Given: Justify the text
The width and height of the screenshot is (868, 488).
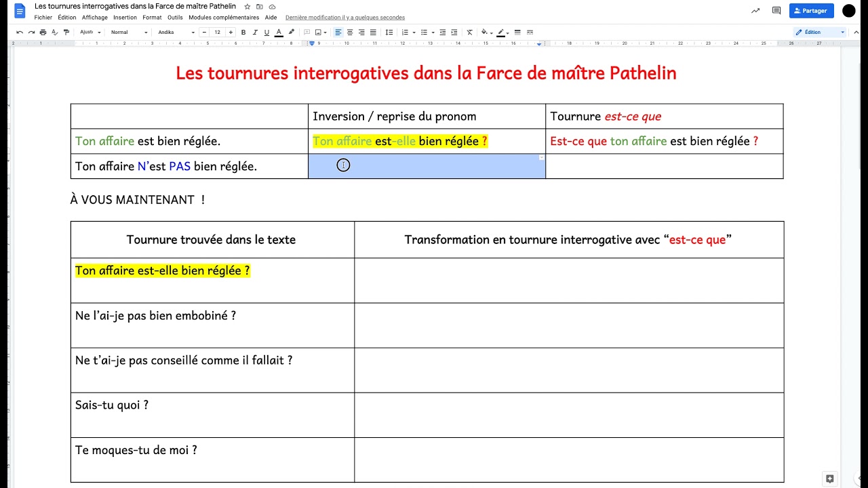Looking at the screenshot, I should [x=373, y=32].
